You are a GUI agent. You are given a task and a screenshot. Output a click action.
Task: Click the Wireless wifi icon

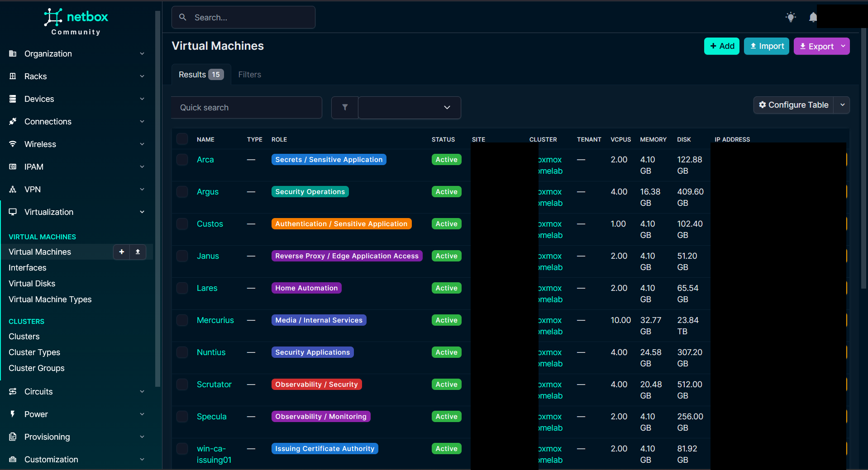tap(13, 144)
